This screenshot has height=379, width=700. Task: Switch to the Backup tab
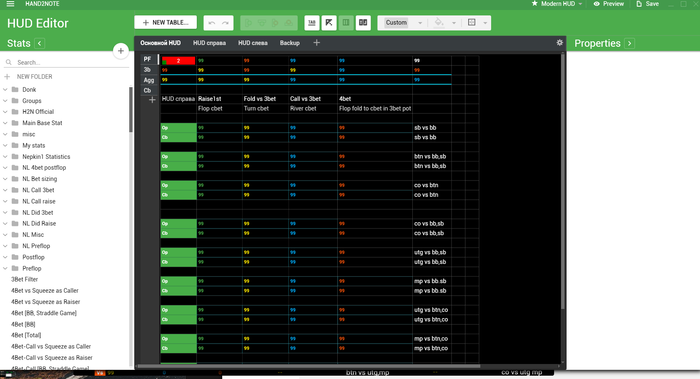pyautogui.click(x=289, y=43)
